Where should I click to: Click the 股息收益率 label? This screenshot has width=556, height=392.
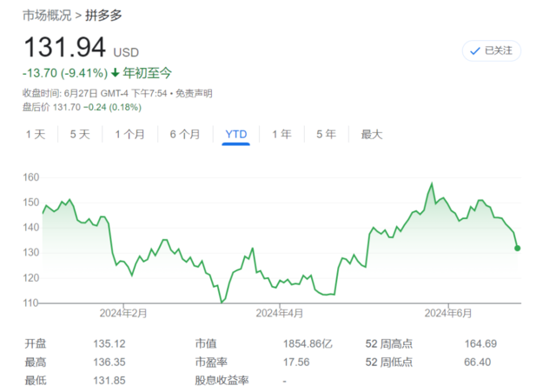tap(222, 381)
